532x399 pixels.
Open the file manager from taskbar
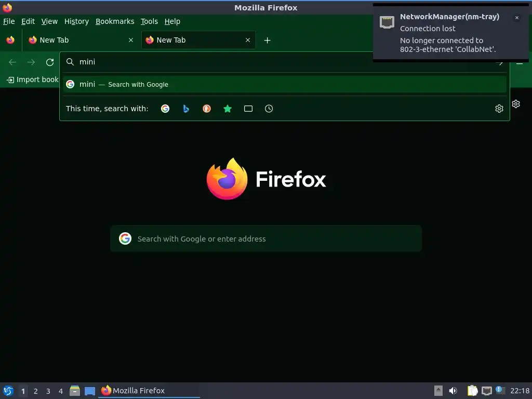[75, 391]
